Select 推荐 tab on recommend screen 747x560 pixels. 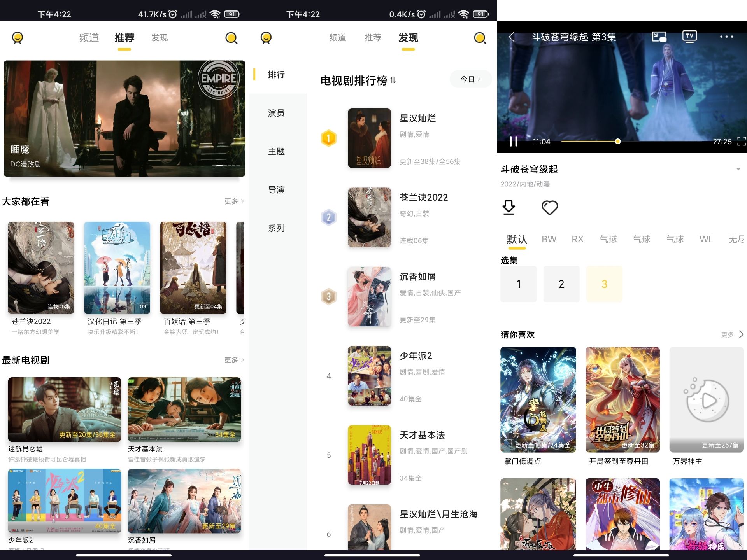pyautogui.click(x=124, y=38)
